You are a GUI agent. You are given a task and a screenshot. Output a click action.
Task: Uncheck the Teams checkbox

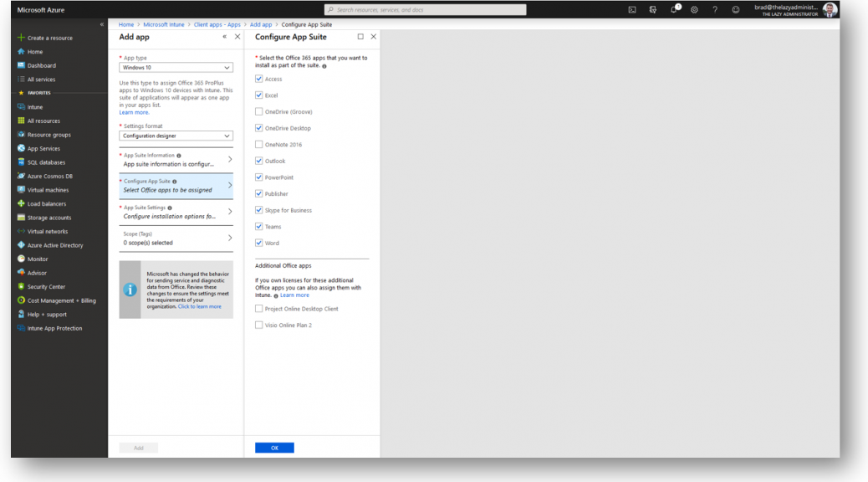point(258,227)
